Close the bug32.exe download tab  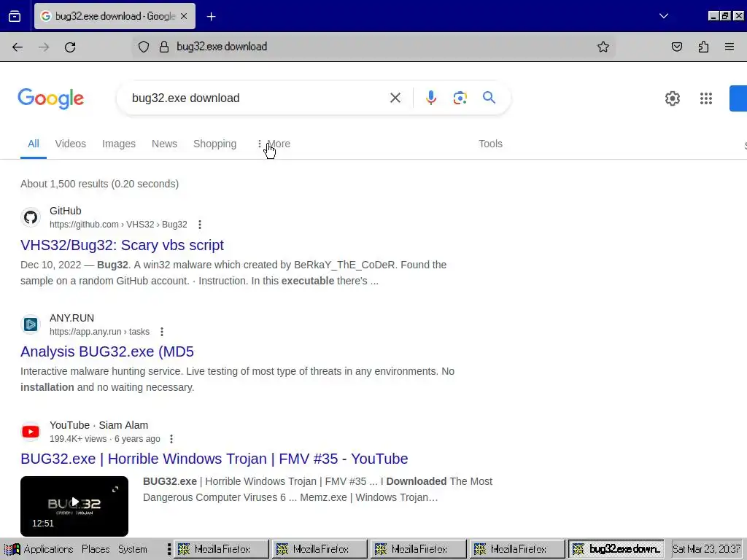click(x=184, y=16)
